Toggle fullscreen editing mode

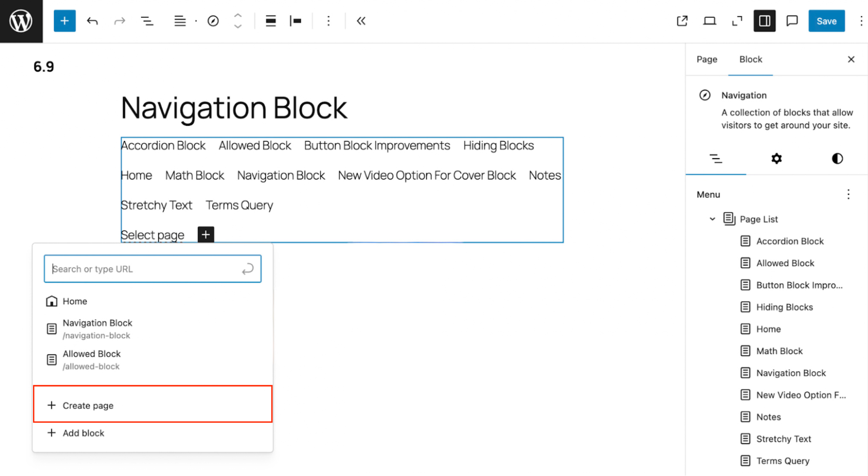pyautogui.click(x=737, y=20)
